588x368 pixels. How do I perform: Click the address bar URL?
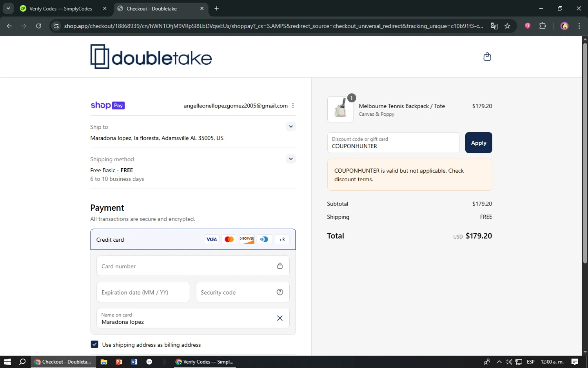tap(273, 26)
